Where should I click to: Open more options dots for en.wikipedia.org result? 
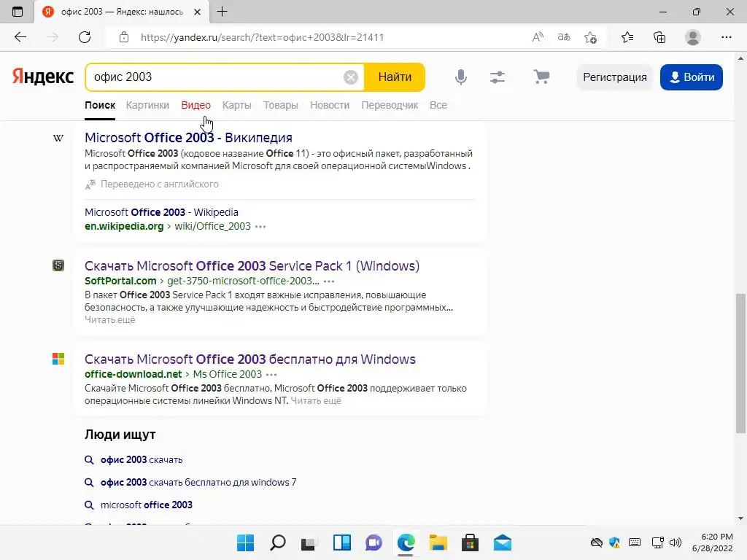(260, 227)
